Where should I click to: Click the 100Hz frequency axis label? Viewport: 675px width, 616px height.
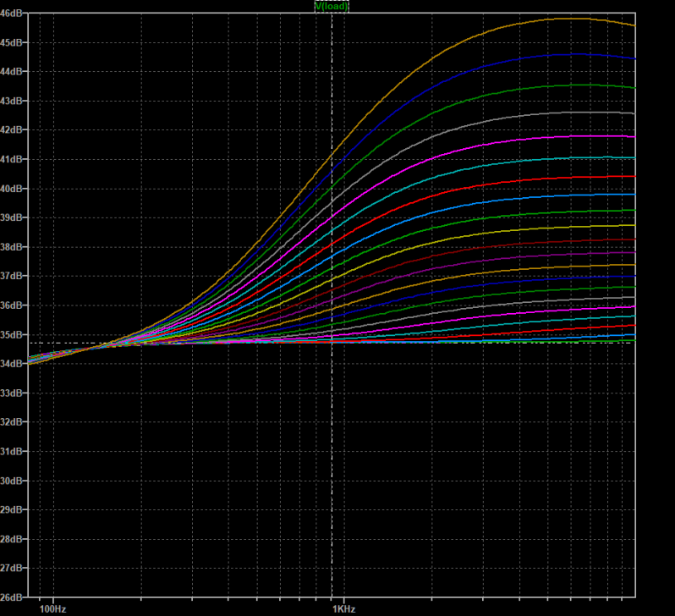(52, 608)
